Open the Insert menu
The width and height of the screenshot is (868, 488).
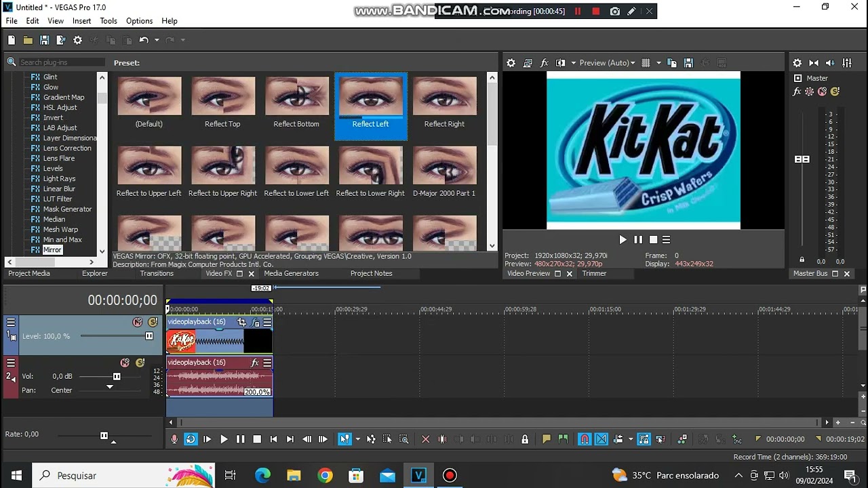coord(81,21)
